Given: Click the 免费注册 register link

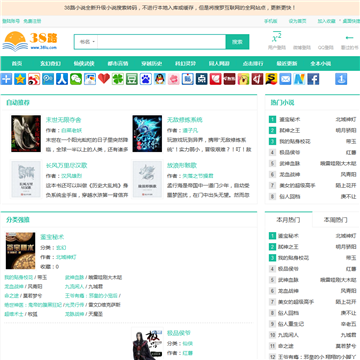Looking at the screenshot, I should pos(32,21).
